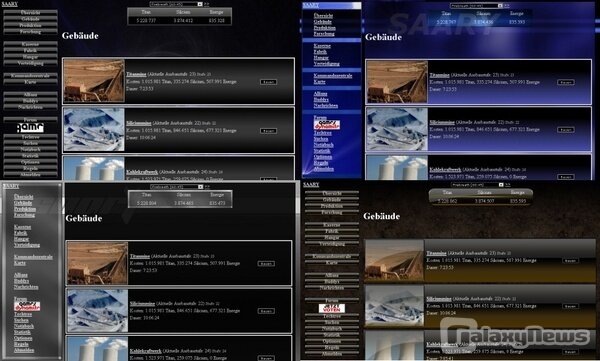Open Titanmine thumbnail image in brown skin
This screenshot has width=600, height=361.
[394, 260]
